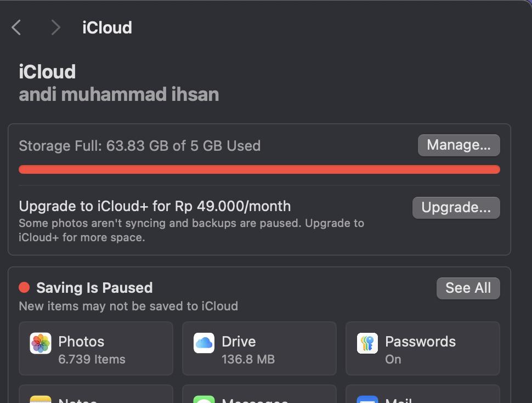Click the account name andi muhammad ihsan
Image resolution: width=532 pixels, height=403 pixels.
(119, 94)
